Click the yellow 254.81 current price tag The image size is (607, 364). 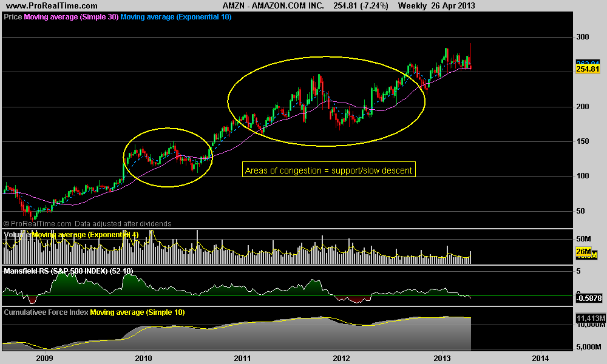pos(588,69)
